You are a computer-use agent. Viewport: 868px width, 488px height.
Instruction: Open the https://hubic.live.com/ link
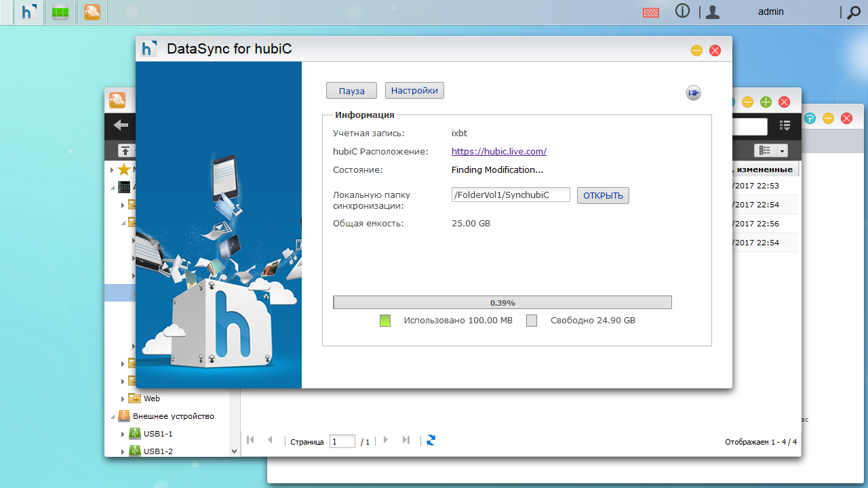point(499,152)
